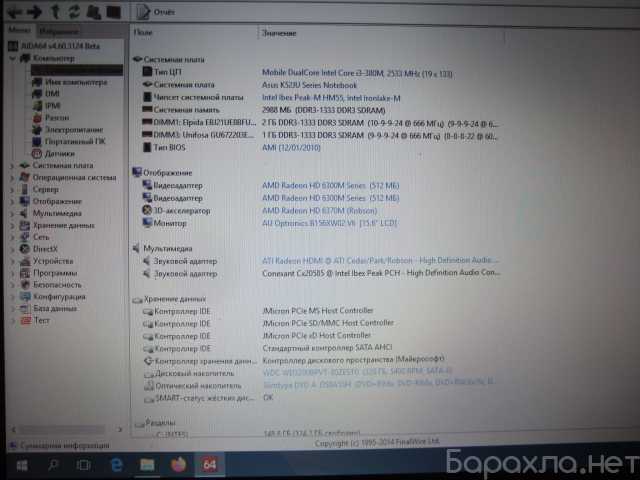This screenshot has height=480, width=640.
Task: Open Task View on the taskbar
Action: click(x=84, y=465)
